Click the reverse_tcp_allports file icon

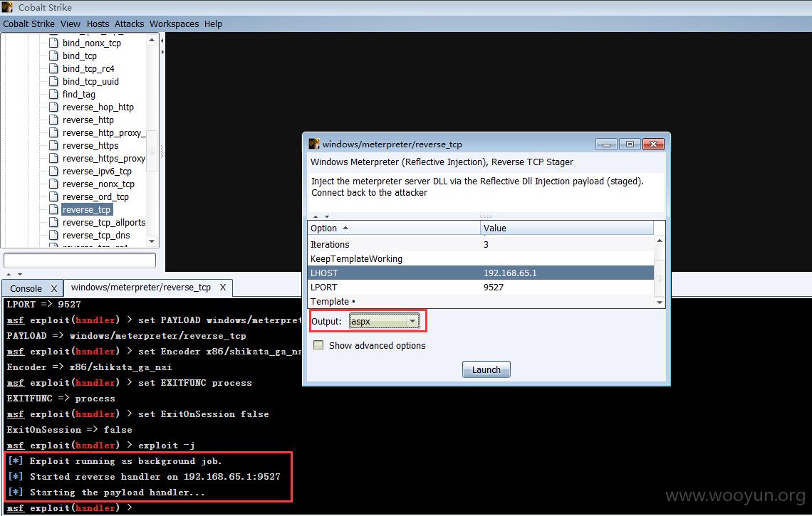coord(53,223)
